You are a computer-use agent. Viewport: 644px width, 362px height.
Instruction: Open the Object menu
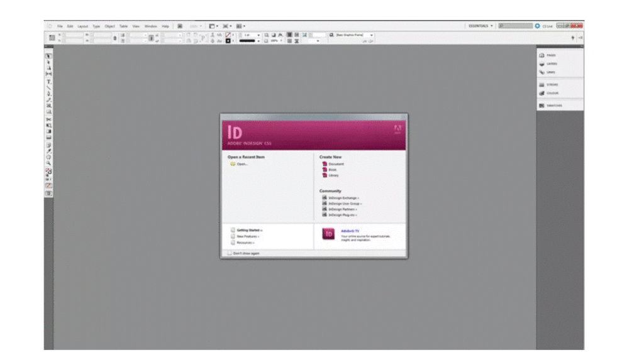coord(109,26)
